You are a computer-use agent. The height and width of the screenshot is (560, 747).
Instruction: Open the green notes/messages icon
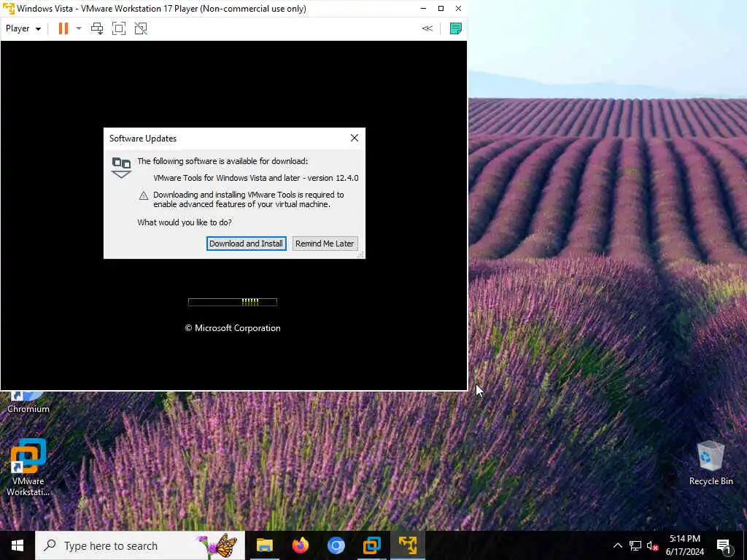[x=455, y=28]
